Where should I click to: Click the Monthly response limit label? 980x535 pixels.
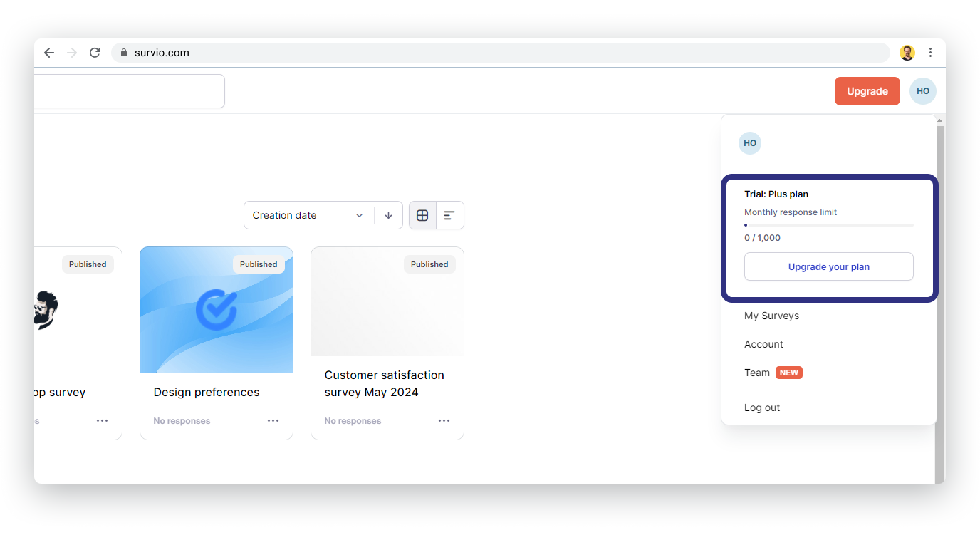click(x=791, y=212)
